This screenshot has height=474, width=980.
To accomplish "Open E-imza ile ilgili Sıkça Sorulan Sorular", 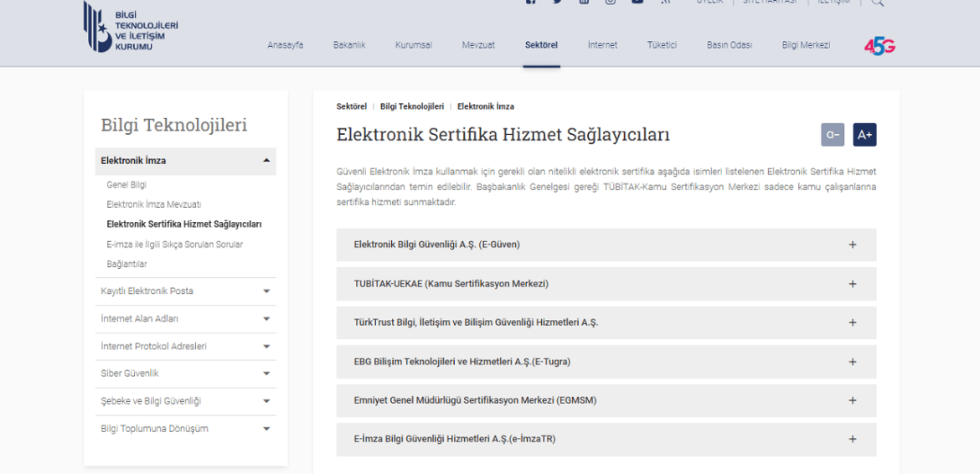I will pos(174,245).
